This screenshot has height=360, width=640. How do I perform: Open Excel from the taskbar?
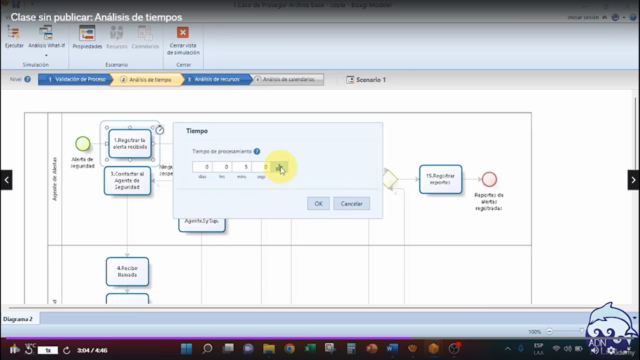pyautogui.click(x=310, y=349)
